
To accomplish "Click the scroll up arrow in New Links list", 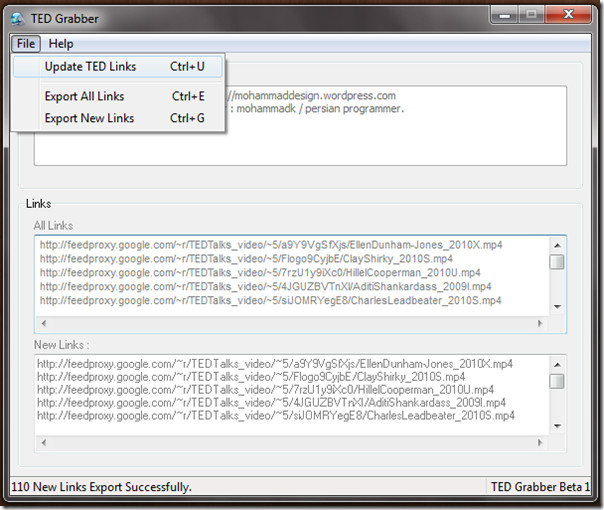I will 557,365.
